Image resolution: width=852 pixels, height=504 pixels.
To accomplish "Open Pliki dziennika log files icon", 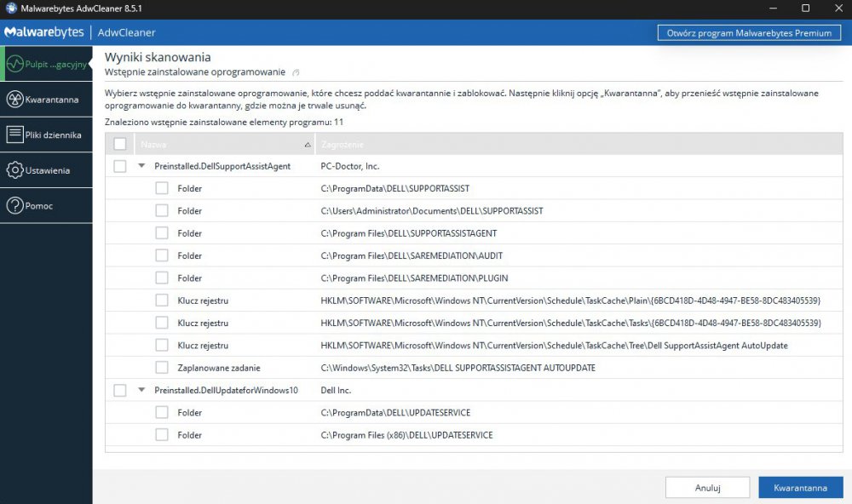I will pos(14,135).
